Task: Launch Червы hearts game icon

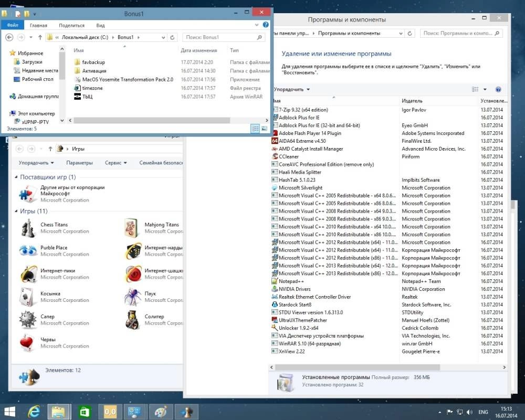Action: pos(27,343)
